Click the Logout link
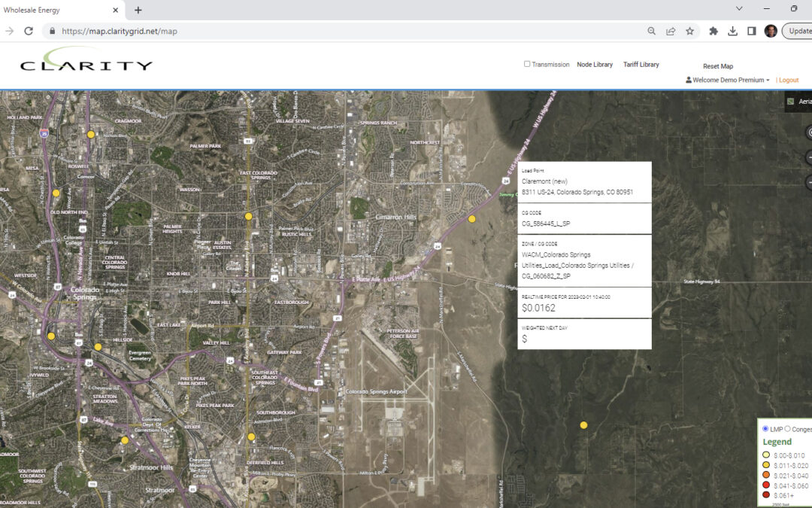The image size is (812, 508). pyautogui.click(x=789, y=80)
